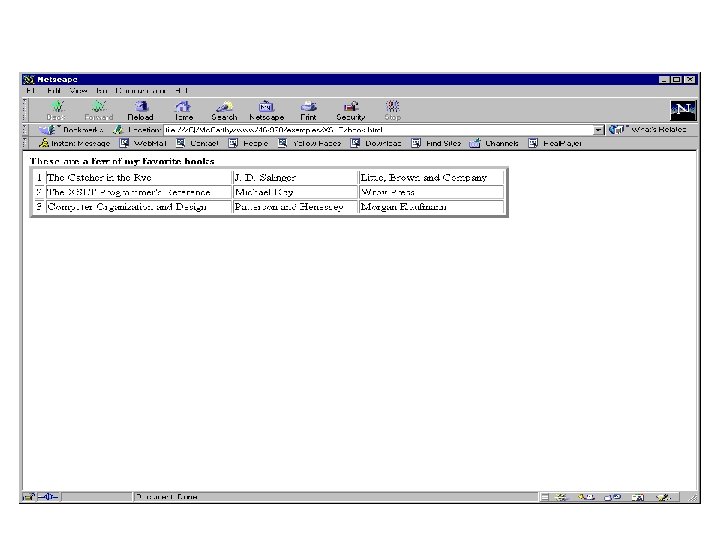Open the People personal toolbar link
Screen dimensions: 720x540
(248, 143)
